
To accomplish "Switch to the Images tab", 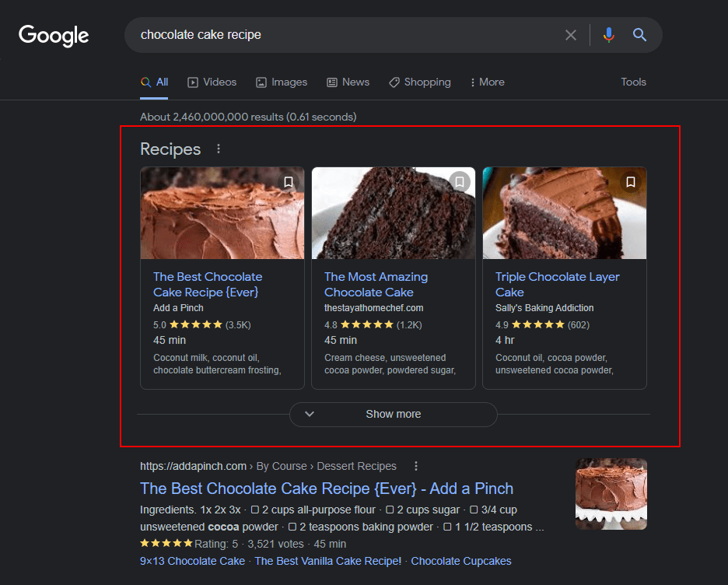I will tap(282, 82).
